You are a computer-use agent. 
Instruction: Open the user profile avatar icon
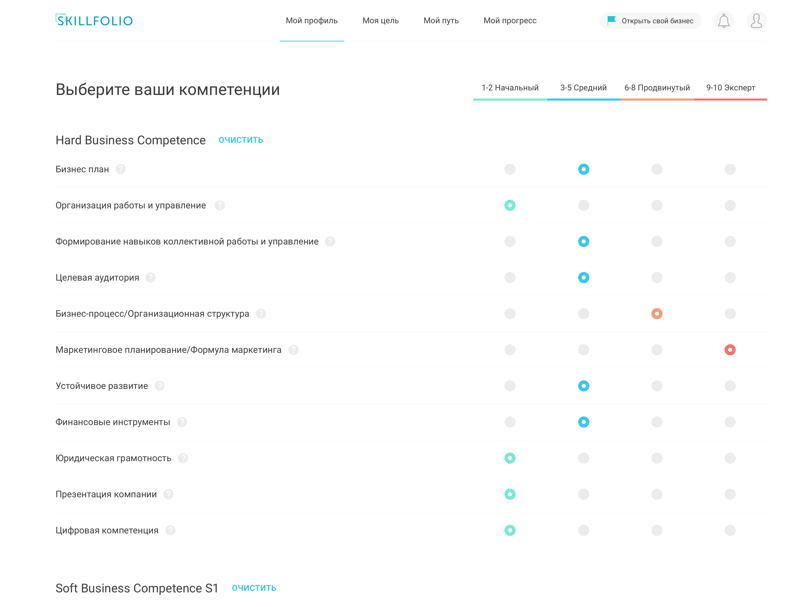coord(756,21)
